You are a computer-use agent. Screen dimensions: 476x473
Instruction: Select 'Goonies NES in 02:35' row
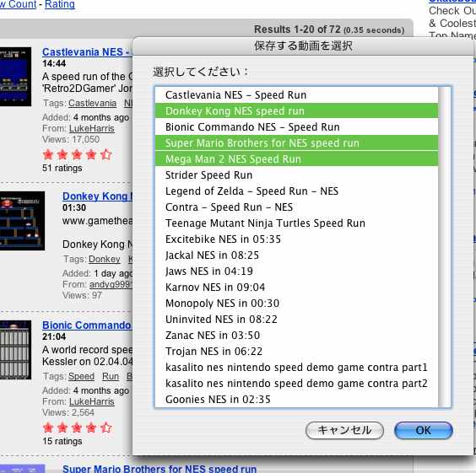(x=296, y=400)
